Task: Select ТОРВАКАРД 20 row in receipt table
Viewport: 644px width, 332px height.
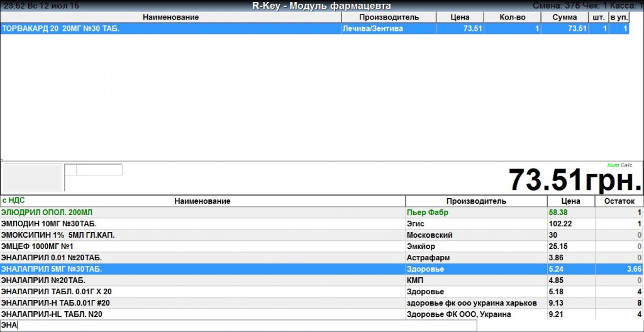Action: pos(170,28)
